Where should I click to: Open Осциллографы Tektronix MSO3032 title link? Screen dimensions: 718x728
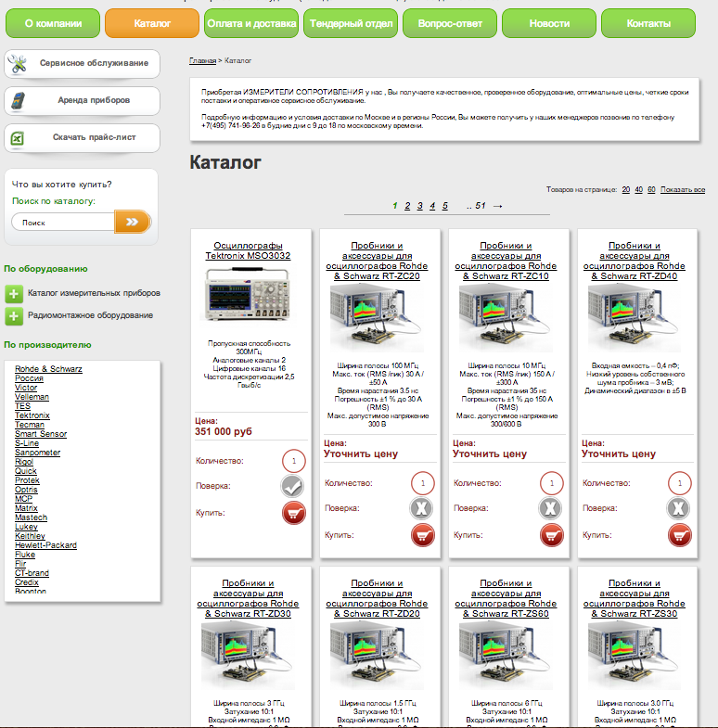click(248, 250)
